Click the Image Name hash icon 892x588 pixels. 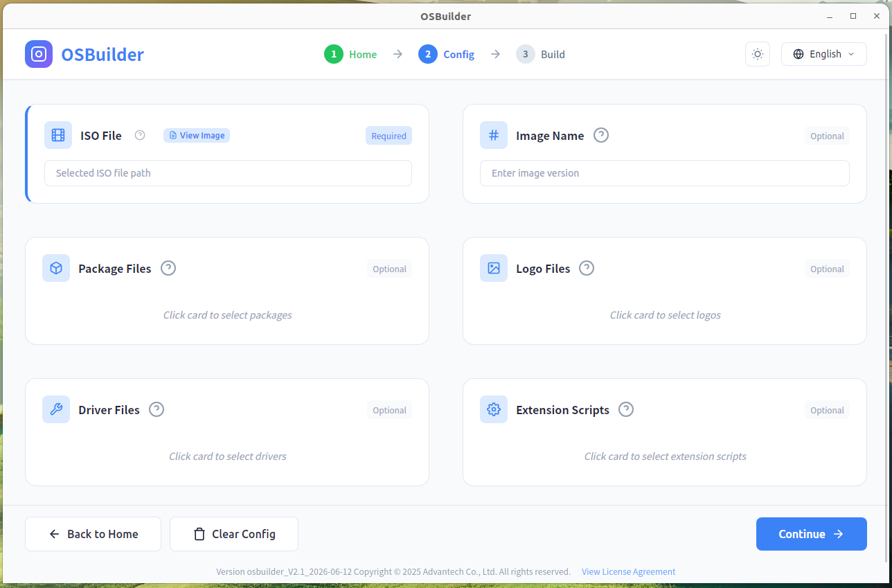[494, 135]
